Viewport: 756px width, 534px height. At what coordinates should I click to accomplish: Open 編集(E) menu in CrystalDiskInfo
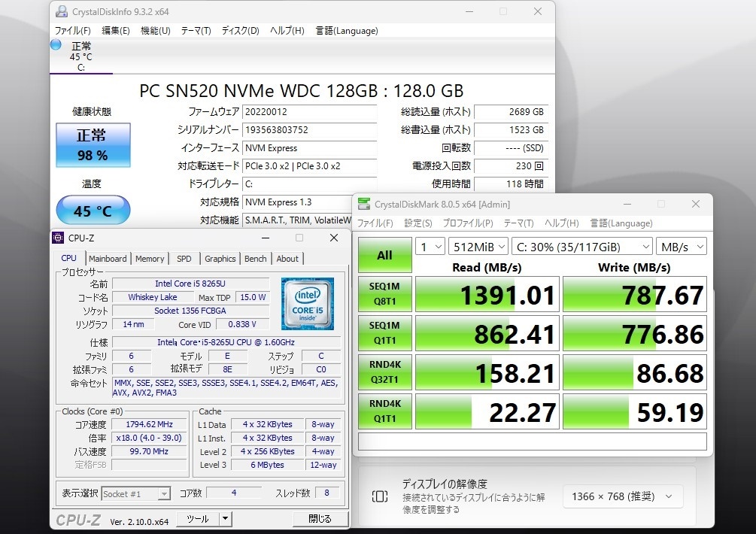116,31
